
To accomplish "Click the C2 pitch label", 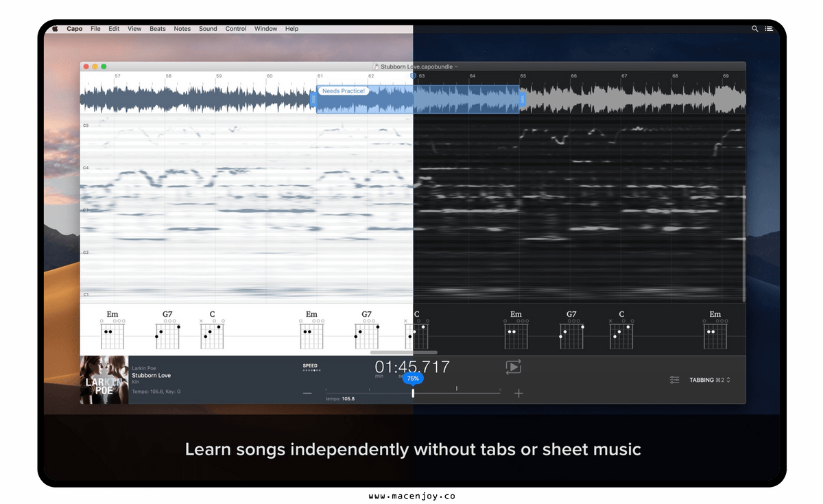I will pyautogui.click(x=86, y=253).
